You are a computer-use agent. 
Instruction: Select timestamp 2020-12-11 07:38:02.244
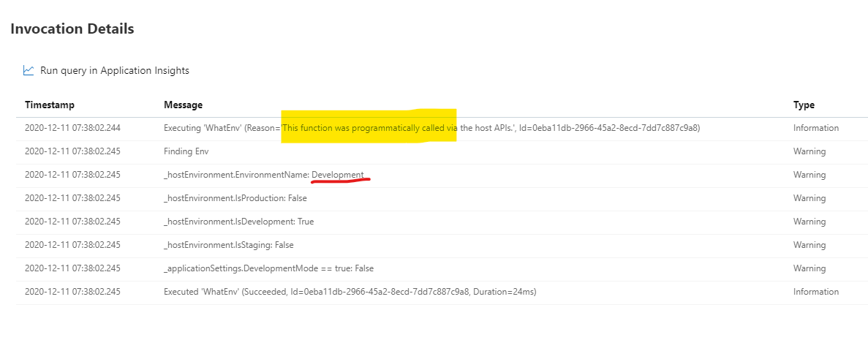[72, 128]
